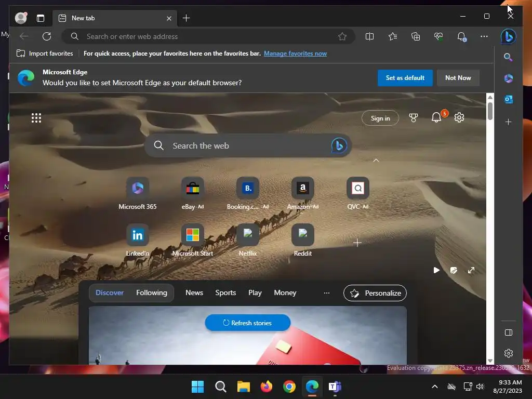The height and width of the screenshot is (399, 532).
Task: Add a new quick link site
Action: click(x=357, y=243)
